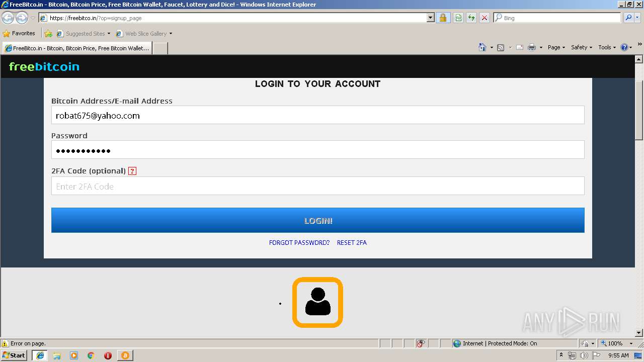
Task: Click the network tray icon
Action: coord(572,355)
